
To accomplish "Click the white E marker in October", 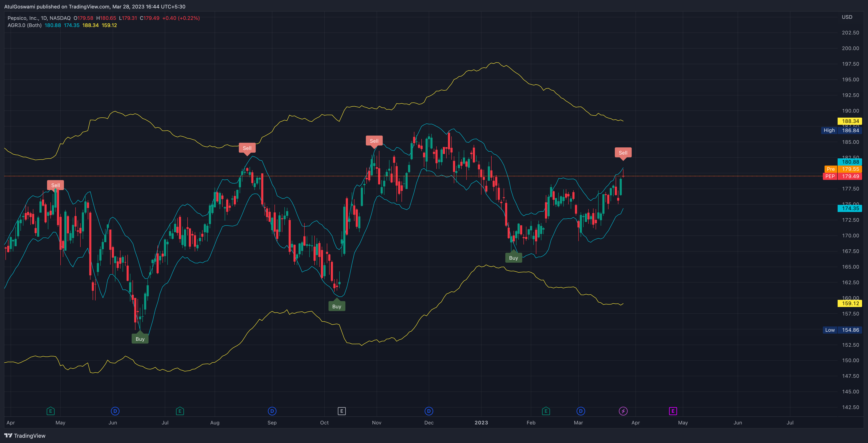I will tap(342, 411).
